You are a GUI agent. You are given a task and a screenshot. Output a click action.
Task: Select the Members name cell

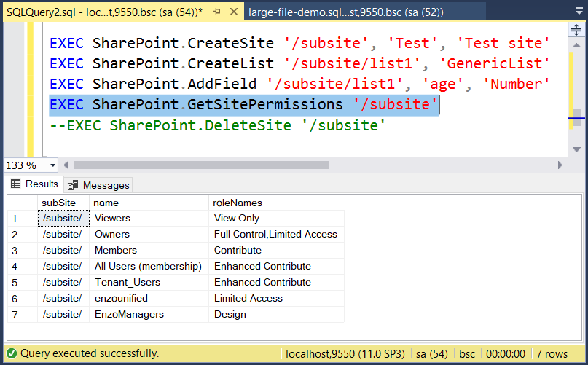coord(149,250)
